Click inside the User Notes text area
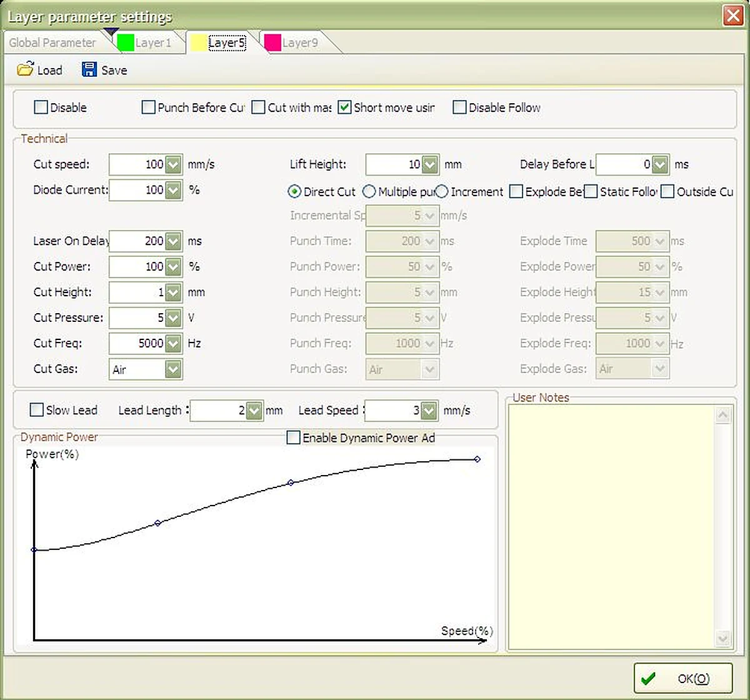 [x=611, y=527]
